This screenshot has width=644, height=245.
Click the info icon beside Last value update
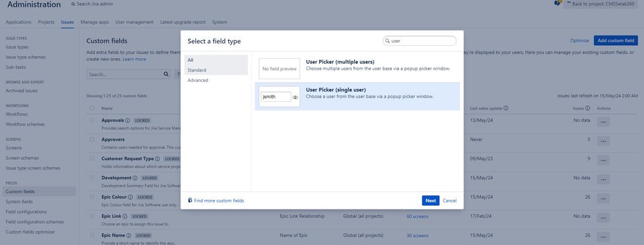click(x=506, y=108)
